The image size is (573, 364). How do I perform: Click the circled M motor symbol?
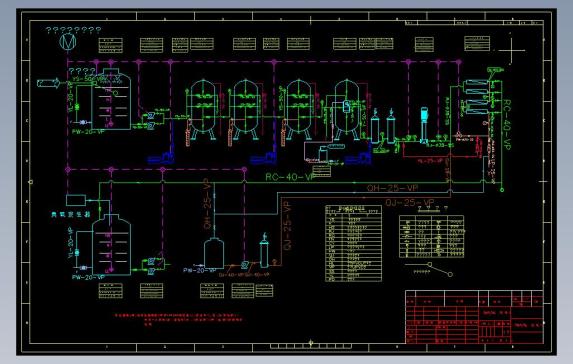pyautogui.click(x=68, y=41)
